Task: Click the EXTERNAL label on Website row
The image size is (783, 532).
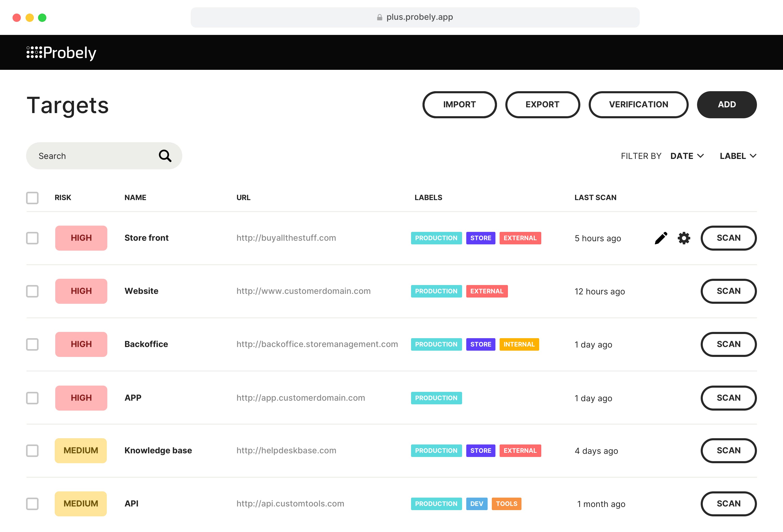Action: pos(487,291)
